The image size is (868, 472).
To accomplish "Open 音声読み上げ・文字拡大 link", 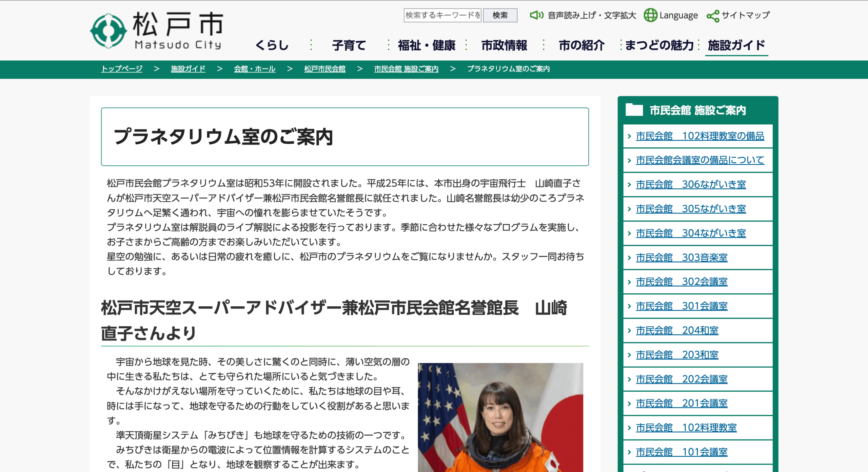I will pos(592,15).
